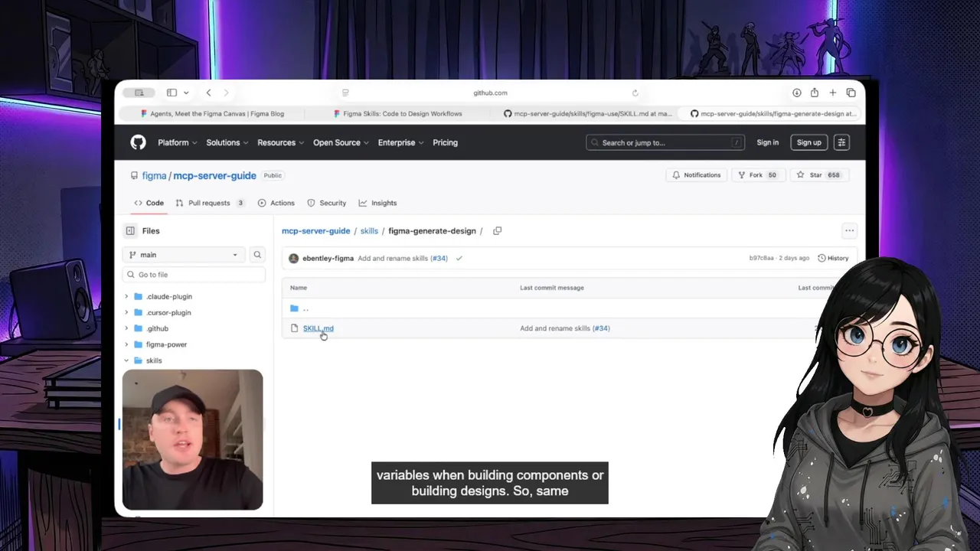Open the Enterprise dropdown menu
The width and height of the screenshot is (980, 551).
click(400, 142)
